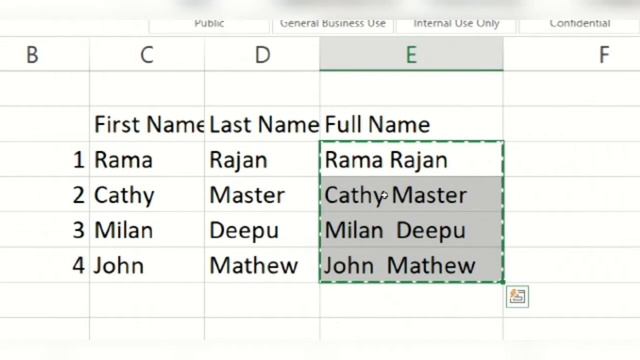
Task: Select the cell containing Rama
Action: 147,160
